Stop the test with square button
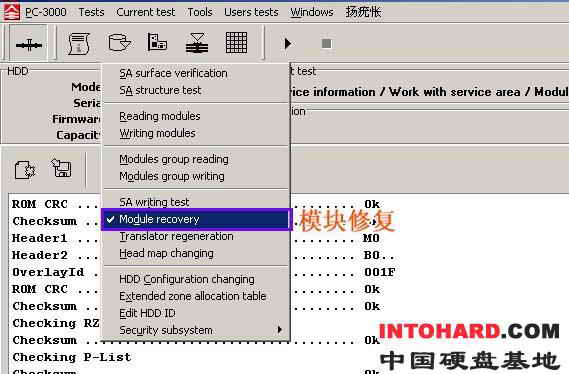This screenshot has height=374, width=569. pyautogui.click(x=327, y=44)
